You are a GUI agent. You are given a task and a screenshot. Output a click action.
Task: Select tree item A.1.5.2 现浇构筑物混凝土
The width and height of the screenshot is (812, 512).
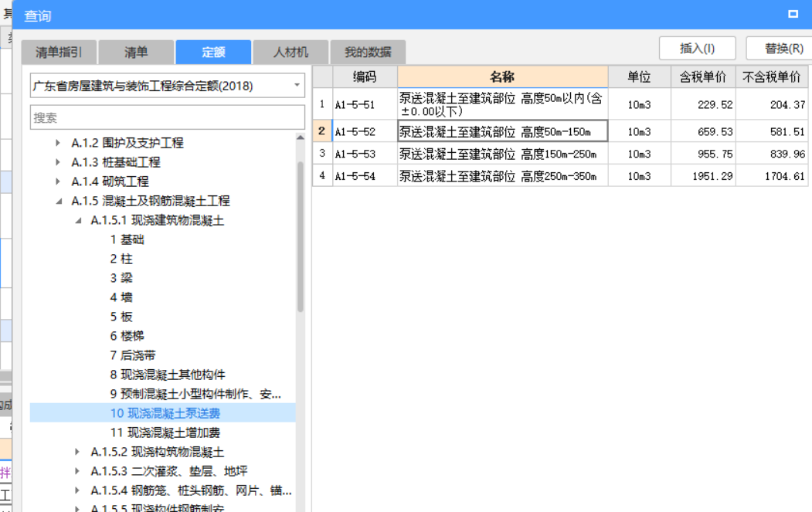click(158, 452)
